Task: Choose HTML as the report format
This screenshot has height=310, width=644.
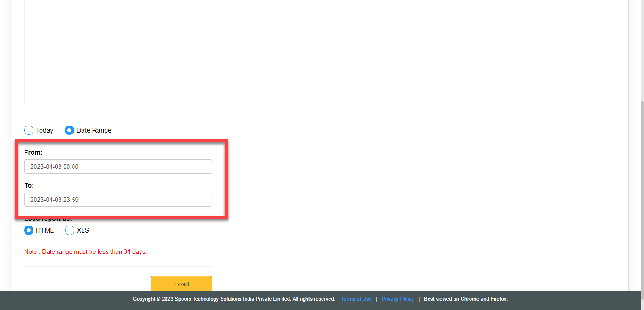Action: [29, 230]
